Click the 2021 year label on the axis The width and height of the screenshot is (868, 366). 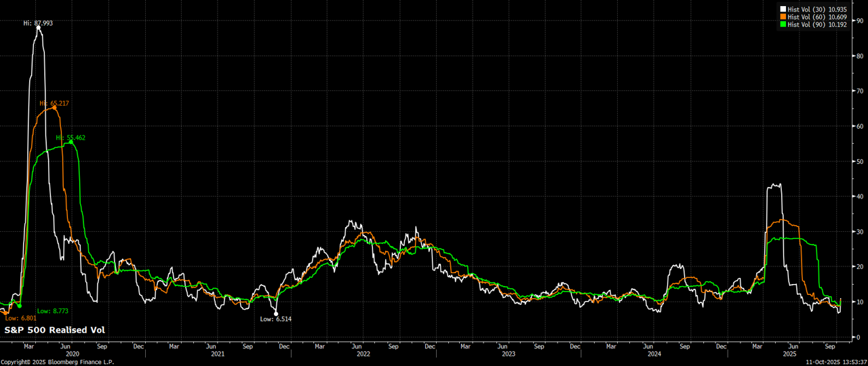(218, 353)
